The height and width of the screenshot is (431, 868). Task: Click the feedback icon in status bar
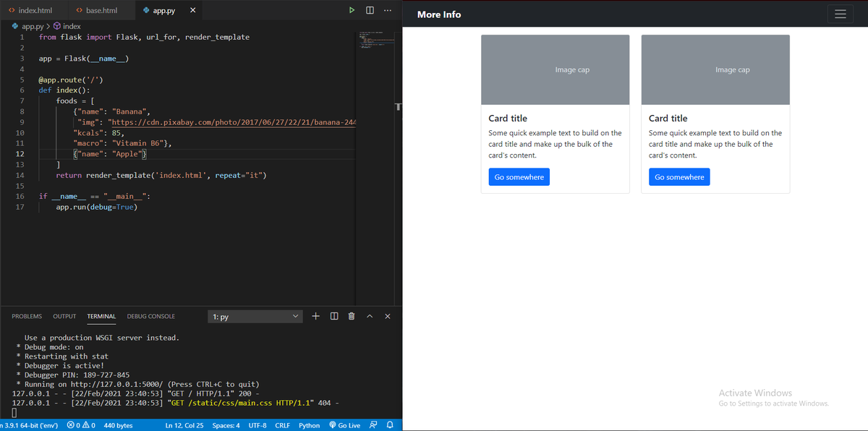point(374,425)
